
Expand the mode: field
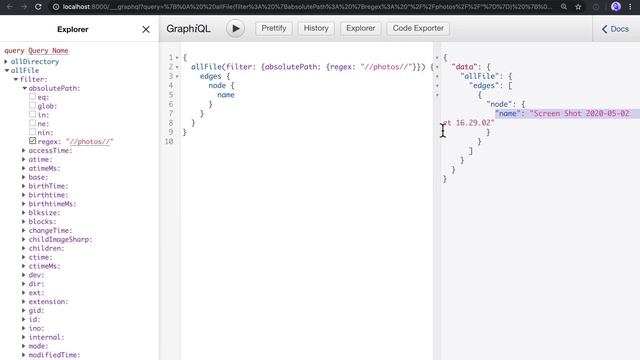tap(24, 346)
